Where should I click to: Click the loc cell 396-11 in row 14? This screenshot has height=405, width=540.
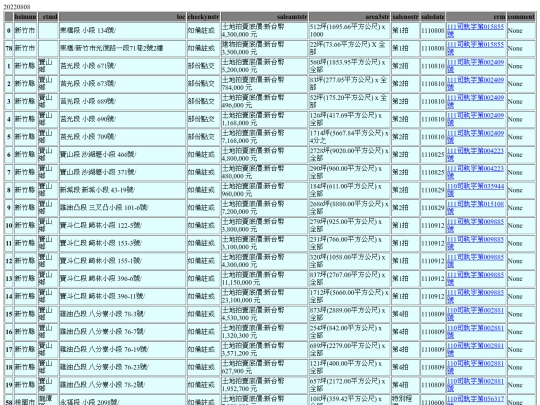click(x=122, y=296)
